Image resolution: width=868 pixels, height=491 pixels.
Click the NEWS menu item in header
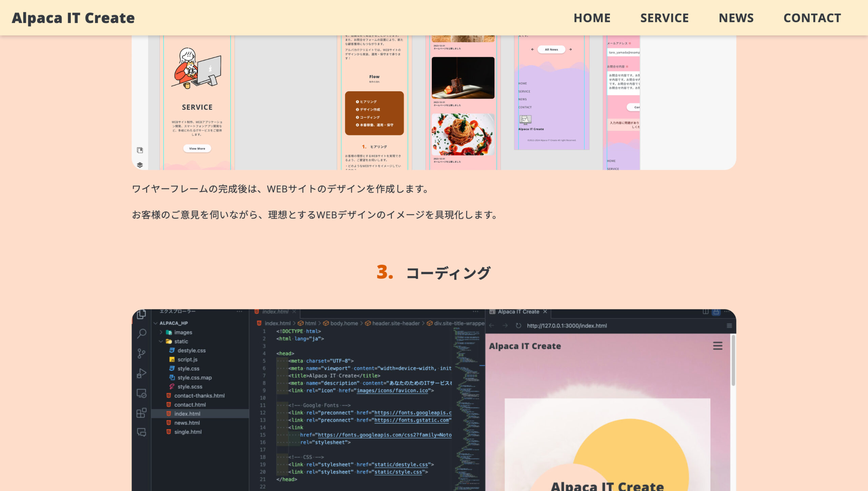[x=736, y=17]
